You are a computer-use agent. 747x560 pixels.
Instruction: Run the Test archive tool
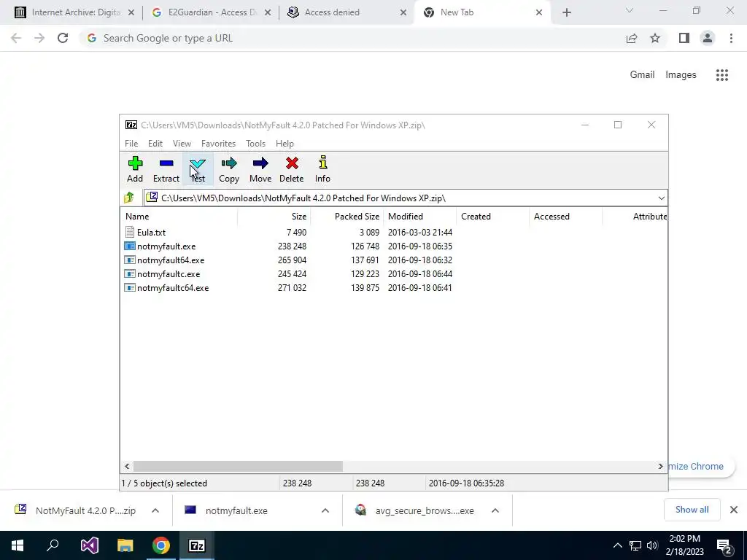[x=197, y=169]
